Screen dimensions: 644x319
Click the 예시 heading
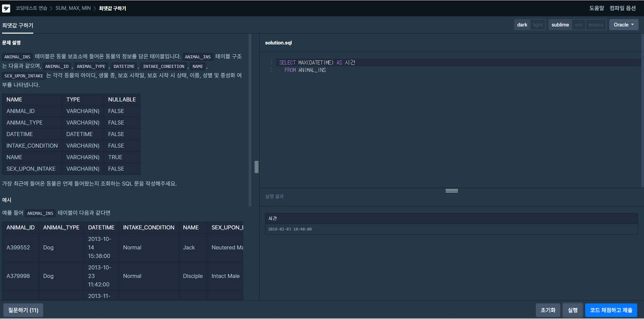point(7,200)
